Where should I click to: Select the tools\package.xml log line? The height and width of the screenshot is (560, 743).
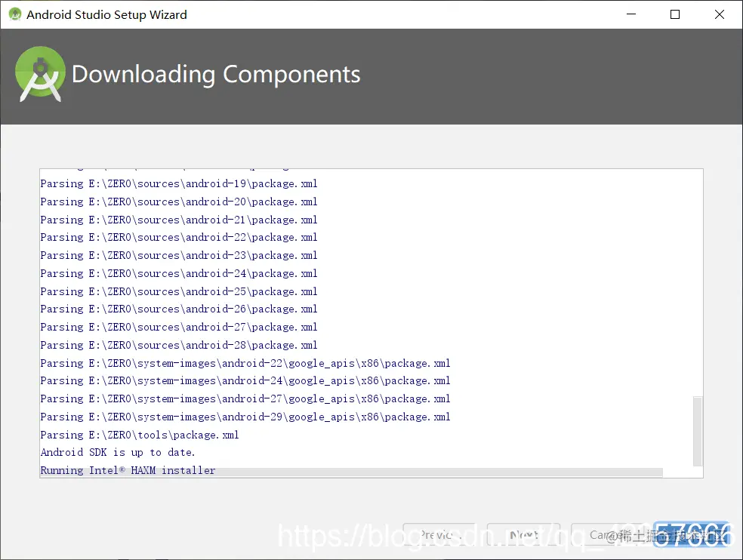pyautogui.click(x=139, y=435)
